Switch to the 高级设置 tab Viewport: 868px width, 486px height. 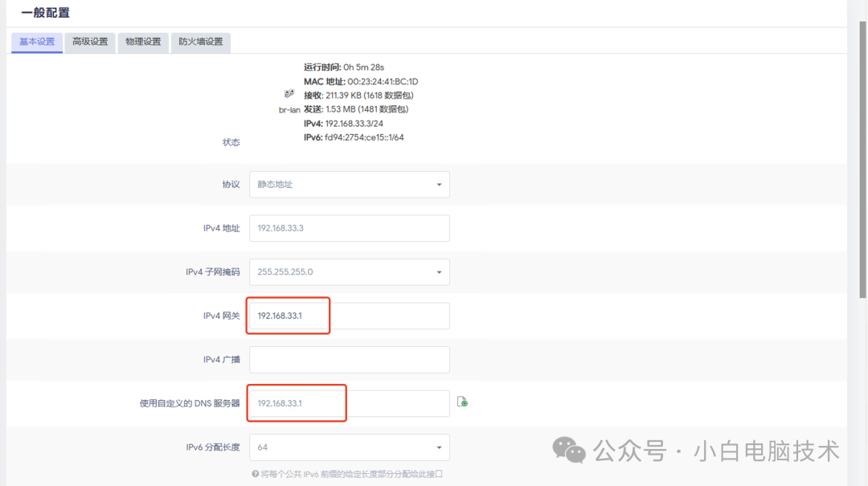[90, 42]
